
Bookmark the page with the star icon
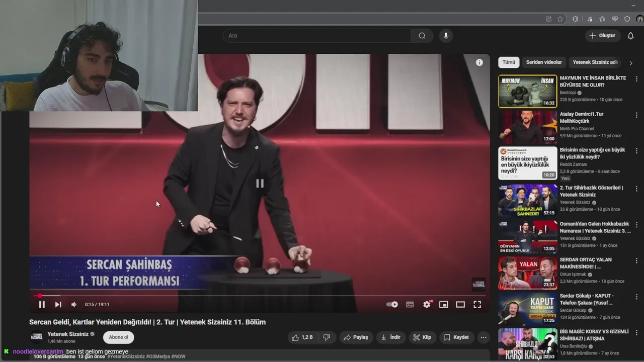click(560, 19)
